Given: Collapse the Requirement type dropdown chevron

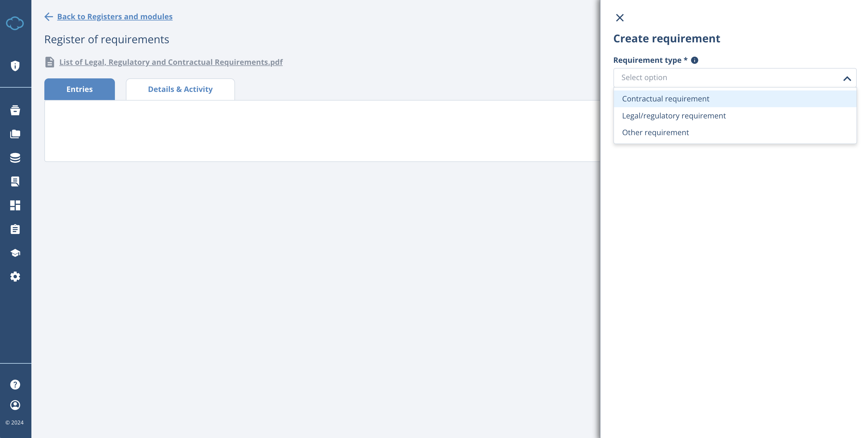Looking at the screenshot, I should click(847, 79).
